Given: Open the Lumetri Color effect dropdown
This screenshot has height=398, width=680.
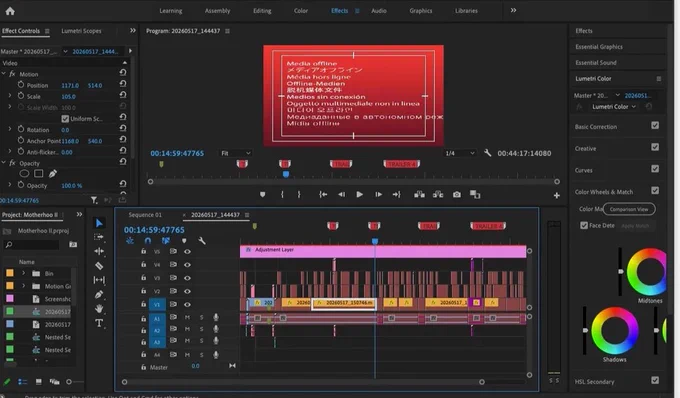Looking at the screenshot, I should (614, 107).
